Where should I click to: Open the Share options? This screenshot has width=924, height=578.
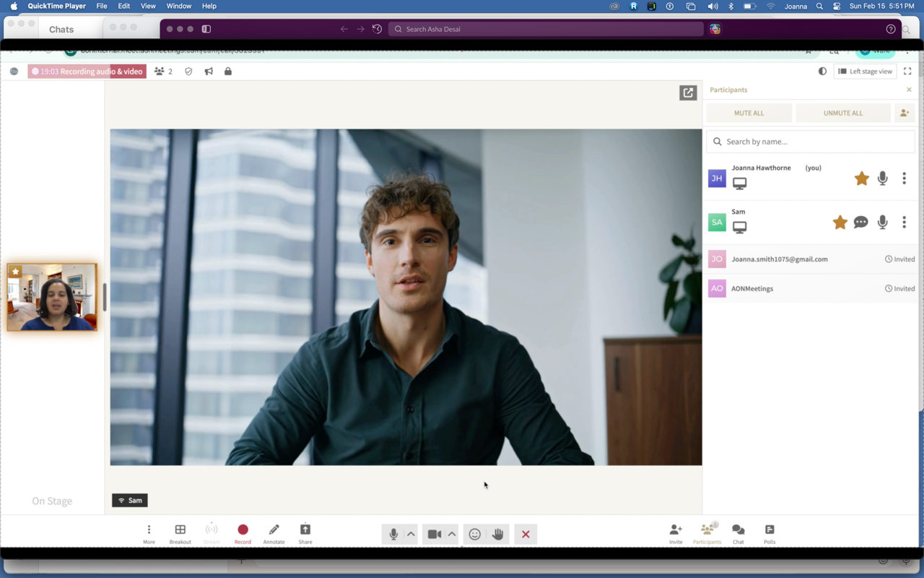click(305, 532)
